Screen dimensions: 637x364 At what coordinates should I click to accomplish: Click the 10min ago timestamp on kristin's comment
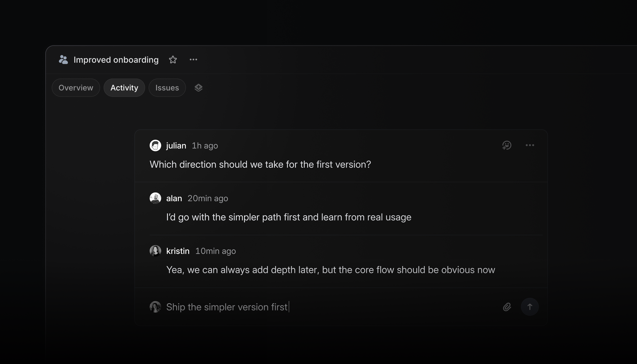[215, 251]
